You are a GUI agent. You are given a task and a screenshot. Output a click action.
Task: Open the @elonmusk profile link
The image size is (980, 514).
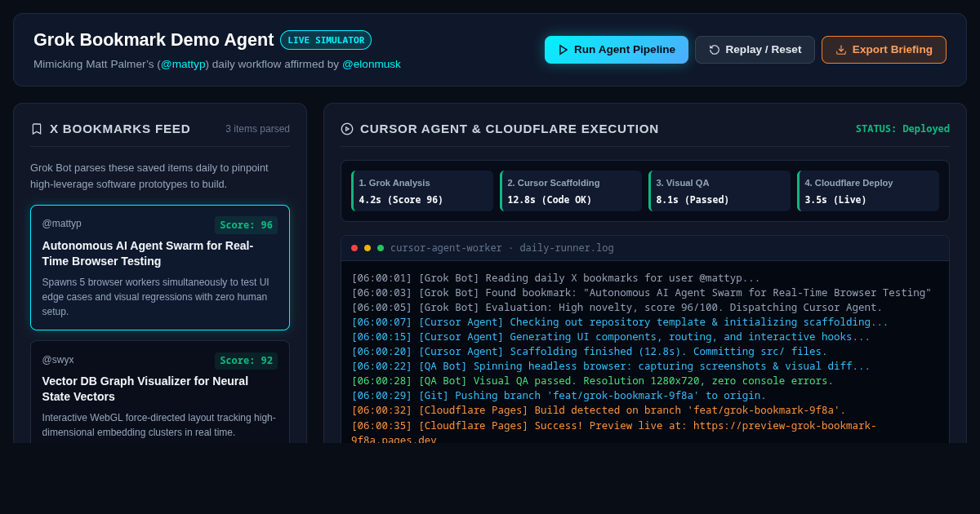pos(372,64)
